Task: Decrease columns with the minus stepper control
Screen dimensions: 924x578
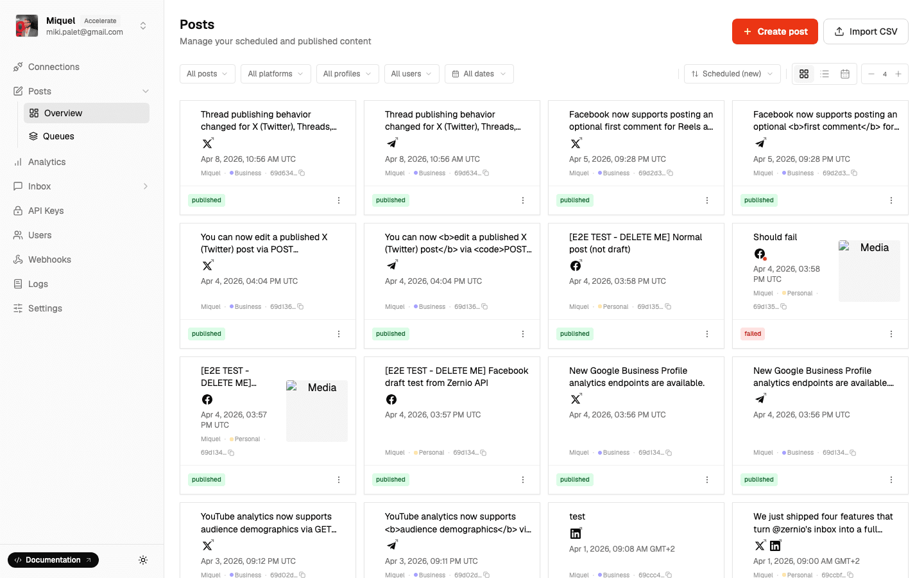Action: click(x=871, y=74)
